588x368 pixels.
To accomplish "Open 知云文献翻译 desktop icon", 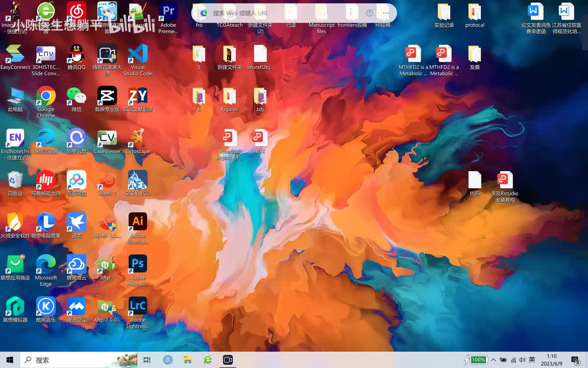I will [138, 99].
